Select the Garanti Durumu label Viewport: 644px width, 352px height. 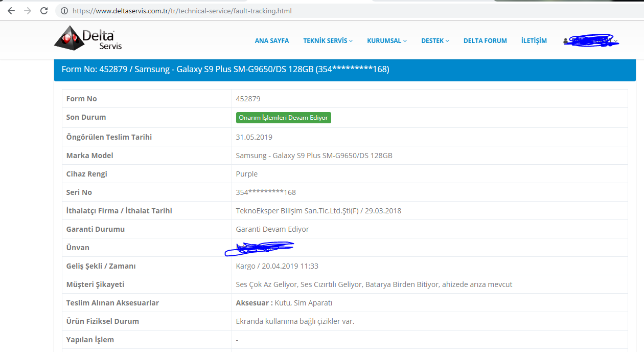(x=96, y=229)
